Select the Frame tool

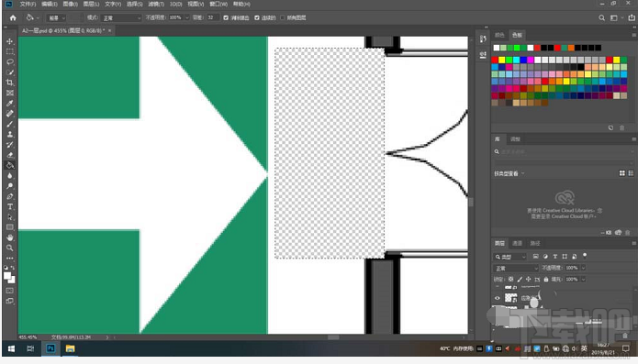pyautogui.click(x=10, y=93)
